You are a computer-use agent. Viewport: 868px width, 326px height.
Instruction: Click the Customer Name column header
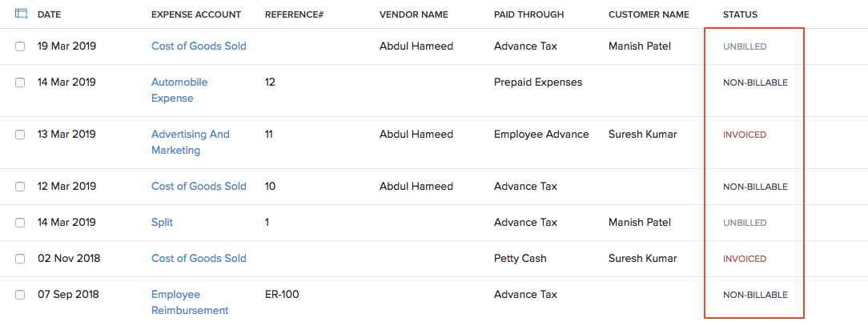click(x=649, y=14)
